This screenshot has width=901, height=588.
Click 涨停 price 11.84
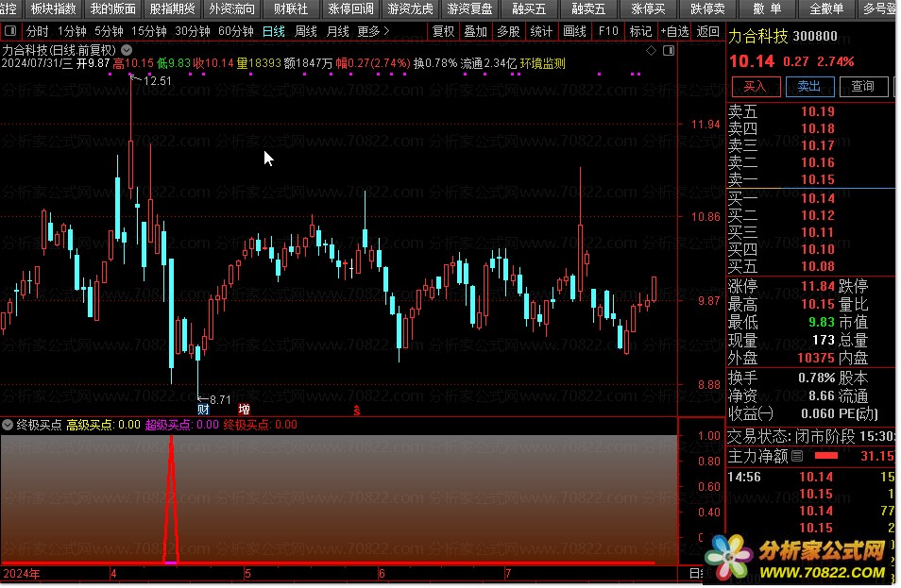pos(818,286)
